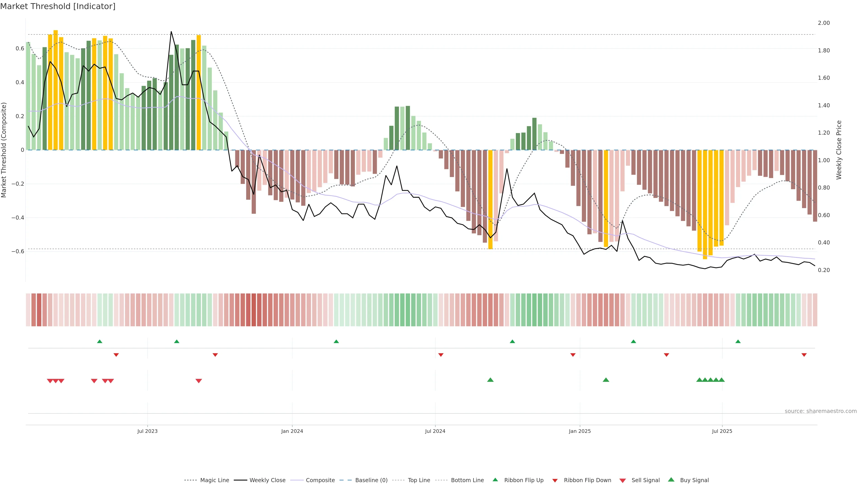Click the rightmost Ribbon Flip Down marker

point(804,355)
